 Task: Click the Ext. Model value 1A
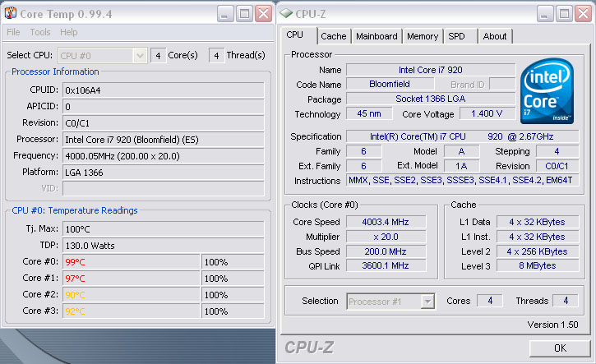(461, 166)
